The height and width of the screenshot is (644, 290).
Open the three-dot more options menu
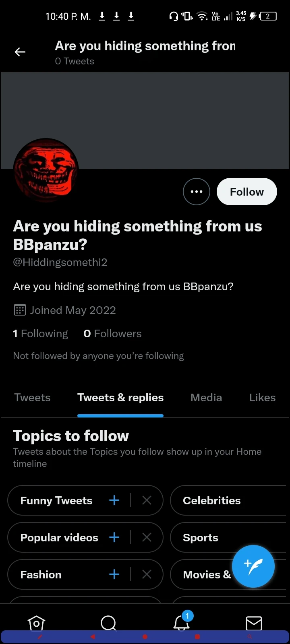click(197, 192)
